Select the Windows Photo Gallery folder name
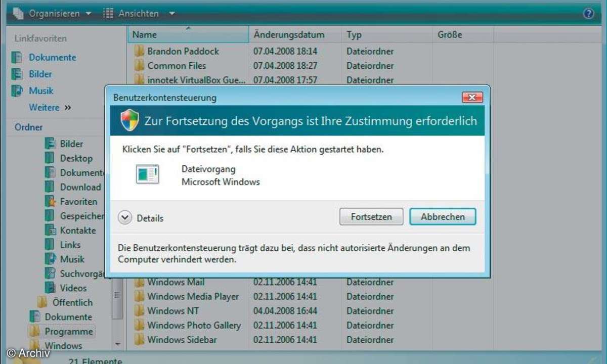 click(194, 326)
